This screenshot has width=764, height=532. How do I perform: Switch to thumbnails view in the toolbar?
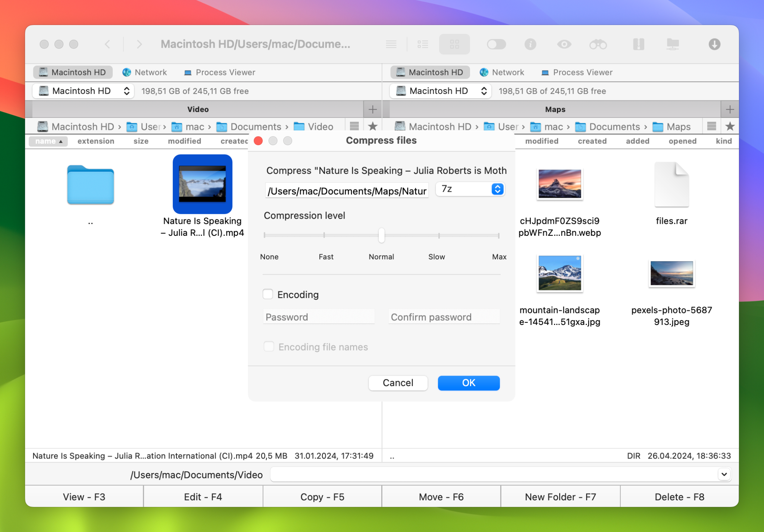(x=454, y=44)
